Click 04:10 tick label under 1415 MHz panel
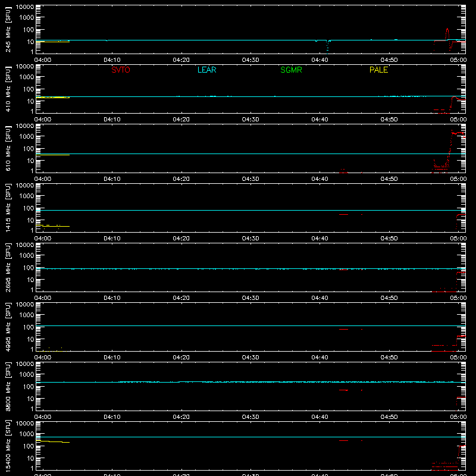The width and height of the screenshot is (476, 476). point(112,239)
